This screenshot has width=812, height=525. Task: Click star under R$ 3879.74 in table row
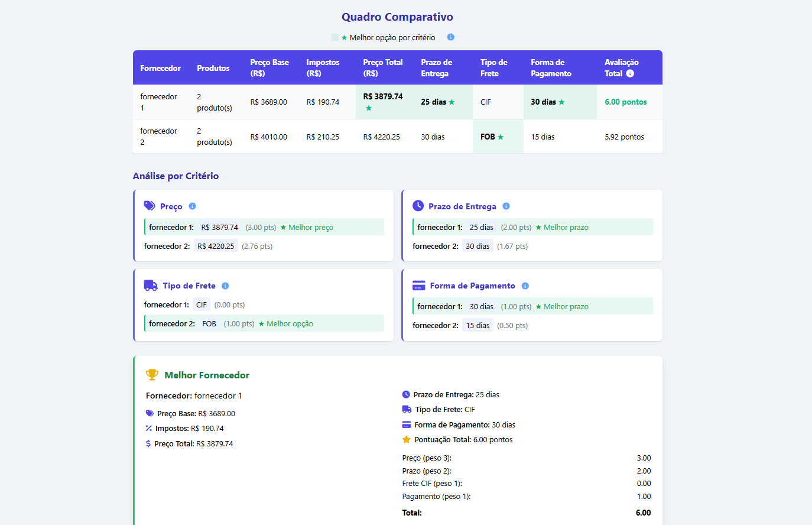click(x=369, y=108)
